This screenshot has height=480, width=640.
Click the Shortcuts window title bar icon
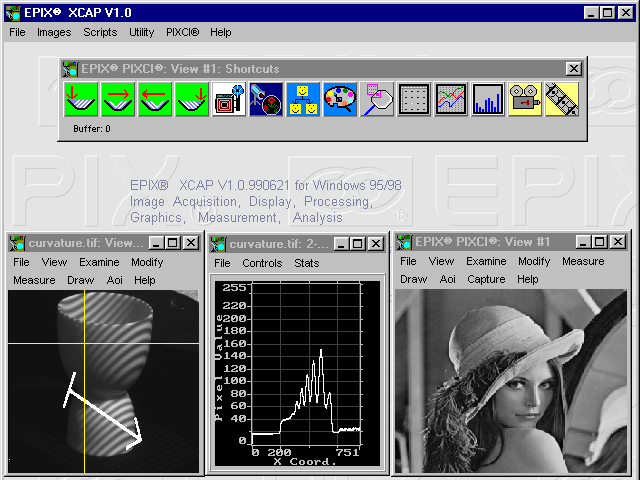(x=70, y=69)
